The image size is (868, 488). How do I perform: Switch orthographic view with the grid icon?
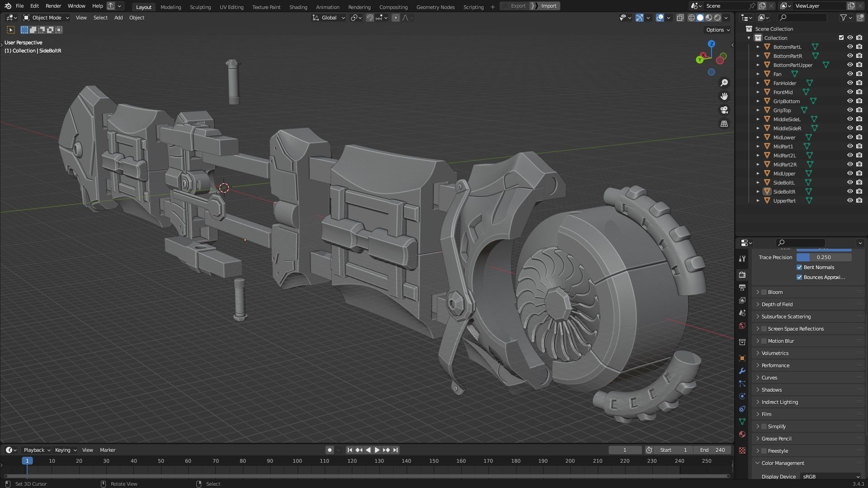click(x=724, y=123)
